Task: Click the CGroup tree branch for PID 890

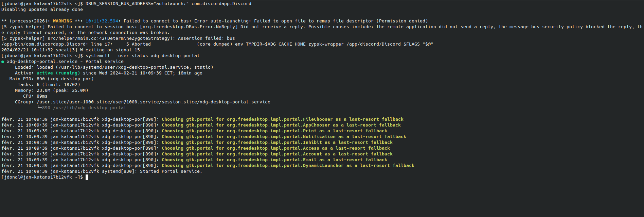Action: [82, 108]
